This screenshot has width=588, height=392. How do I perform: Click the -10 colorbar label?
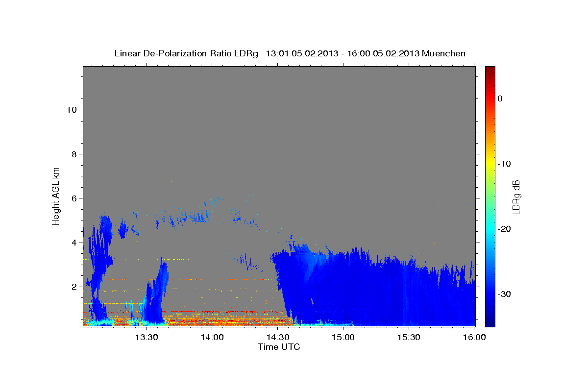pyautogui.click(x=505, y=164)
